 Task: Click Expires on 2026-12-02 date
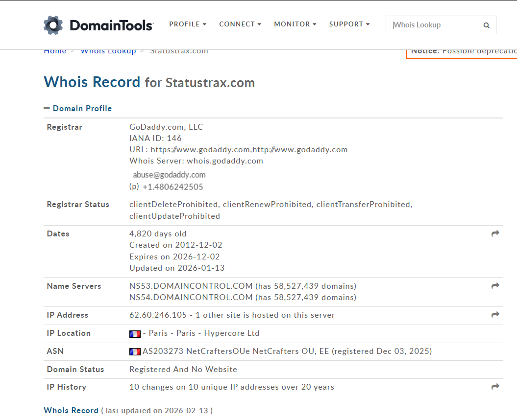[x=174, y=257]
